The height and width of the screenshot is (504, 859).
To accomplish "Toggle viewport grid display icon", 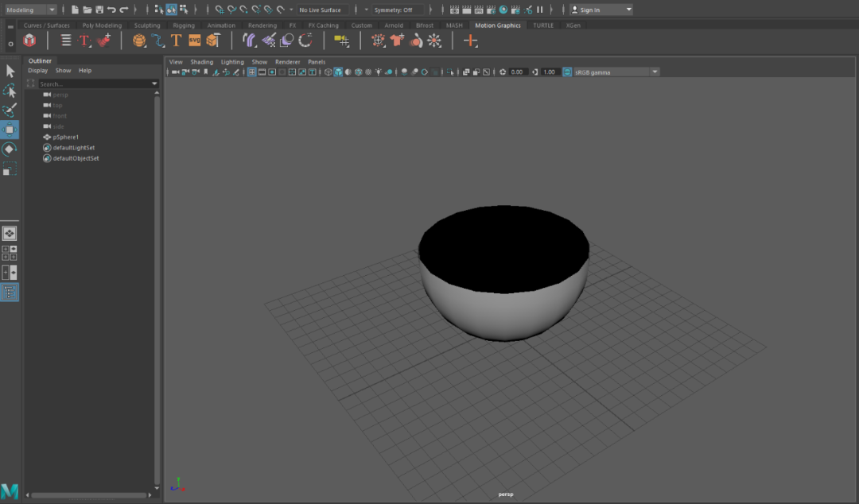I will point(251,72).
